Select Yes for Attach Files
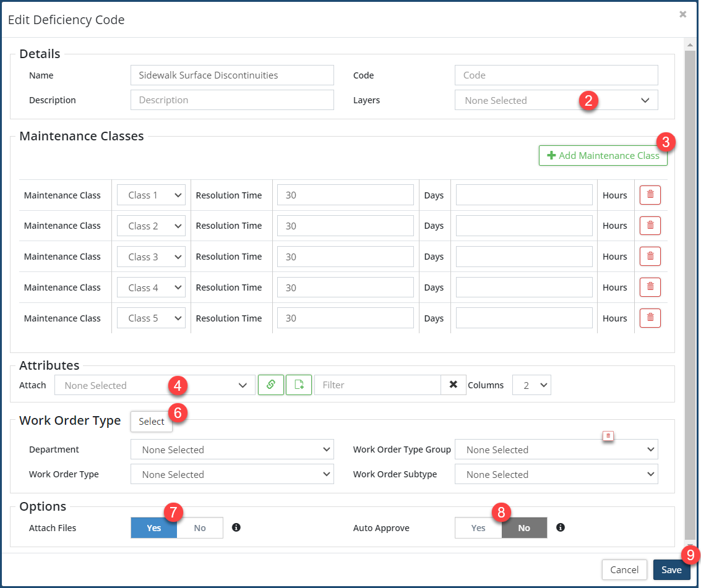The height and width of the screenshot is (588, 701). pos(154,528)
